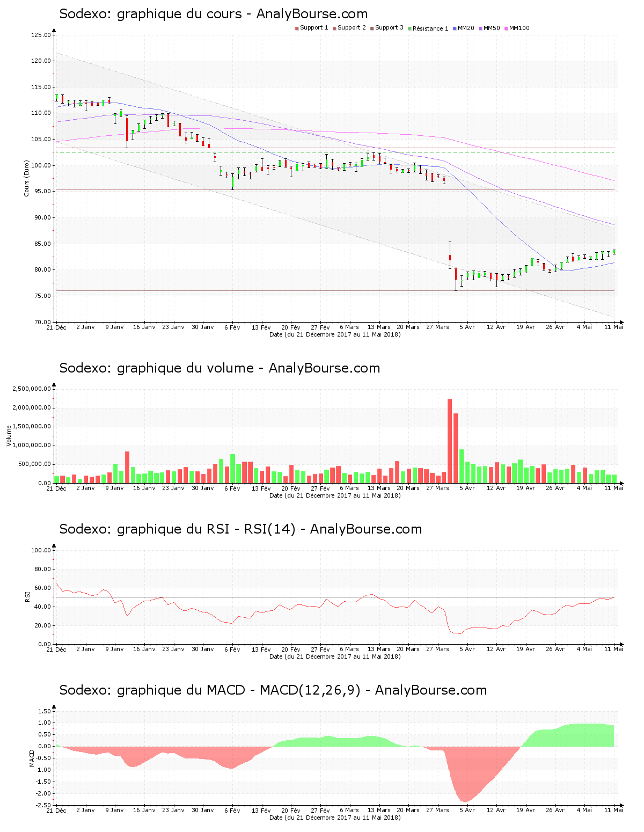Screen dimensions: 644x832
Task: Click the green Résistance 1 legend square
Action: [409, 28]
